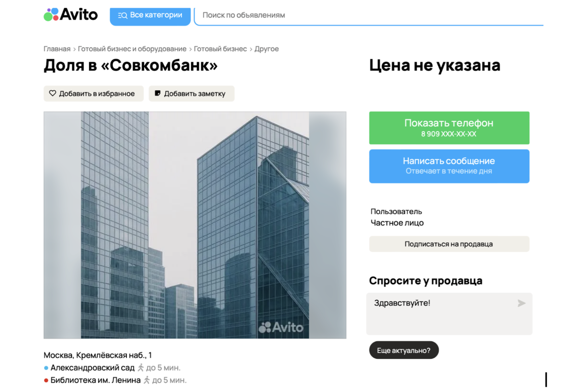Click the categories search icon

[123, 15]
